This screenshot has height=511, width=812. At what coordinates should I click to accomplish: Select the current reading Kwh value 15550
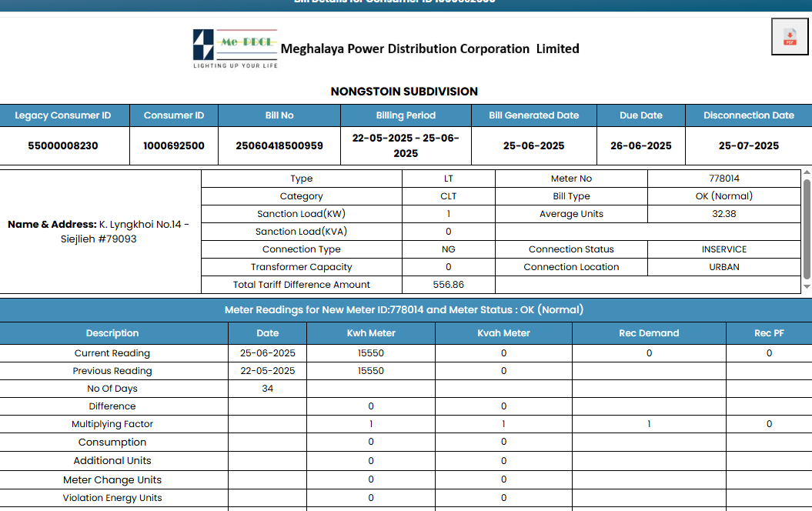coord(371,353)
